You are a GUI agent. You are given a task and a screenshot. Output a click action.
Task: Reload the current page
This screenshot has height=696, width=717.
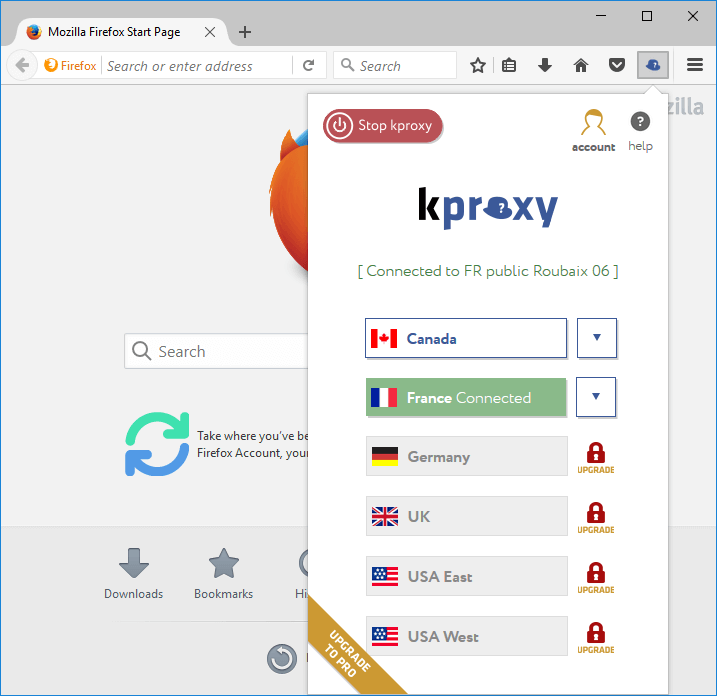[x=309, y=65]
